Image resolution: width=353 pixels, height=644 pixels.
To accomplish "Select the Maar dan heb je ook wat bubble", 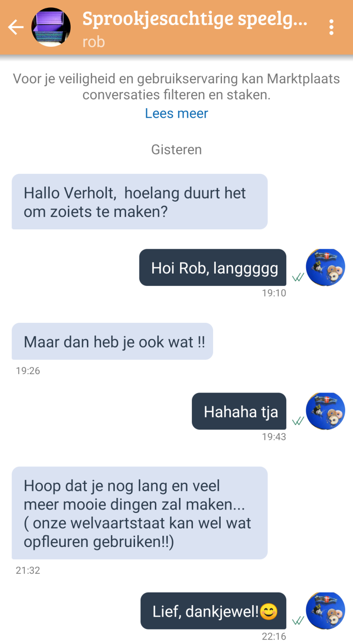I will (x=112, y=341).
